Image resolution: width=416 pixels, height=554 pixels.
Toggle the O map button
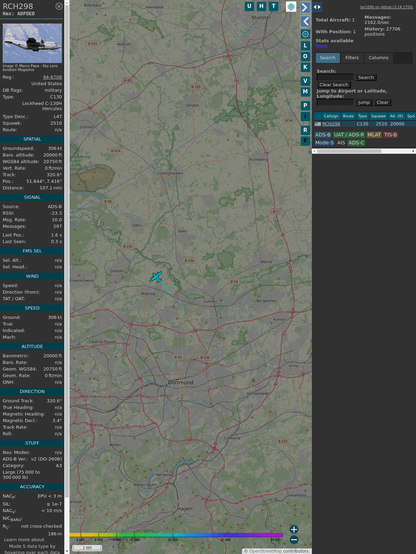coord(305,56)
